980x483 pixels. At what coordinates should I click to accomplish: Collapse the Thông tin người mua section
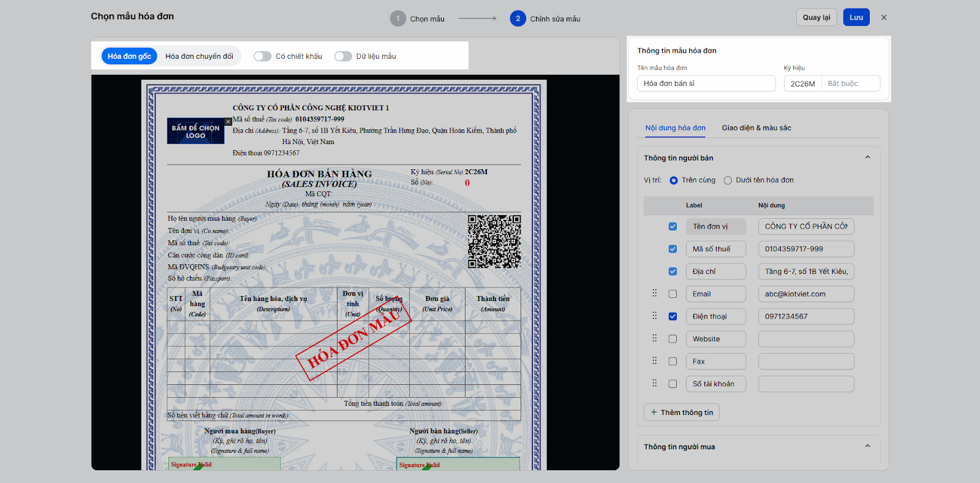tap(867, 446)
